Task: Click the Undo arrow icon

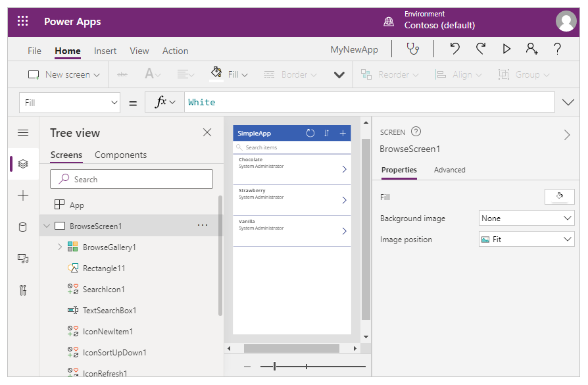Action: point(455,50)
